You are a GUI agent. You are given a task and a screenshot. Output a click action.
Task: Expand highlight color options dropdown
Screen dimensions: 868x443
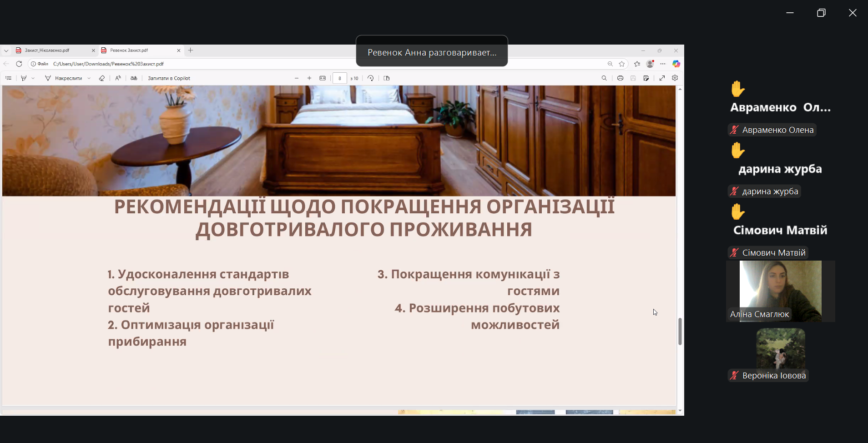pos(33,78)
